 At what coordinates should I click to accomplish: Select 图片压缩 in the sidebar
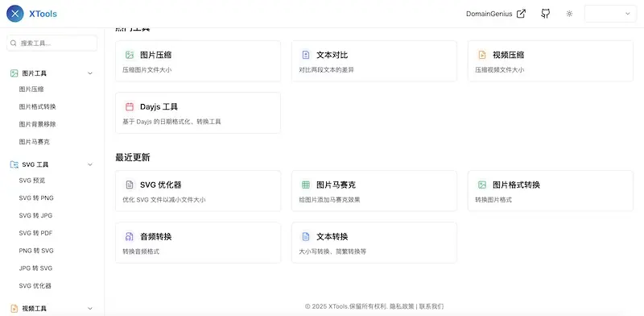tap(31, 89)
